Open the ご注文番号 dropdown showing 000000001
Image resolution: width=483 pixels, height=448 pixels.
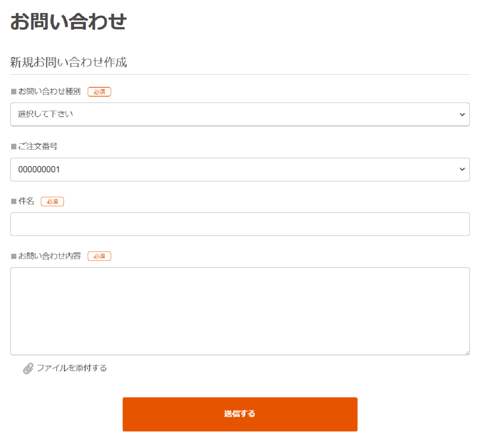click(x=240, y=169)
